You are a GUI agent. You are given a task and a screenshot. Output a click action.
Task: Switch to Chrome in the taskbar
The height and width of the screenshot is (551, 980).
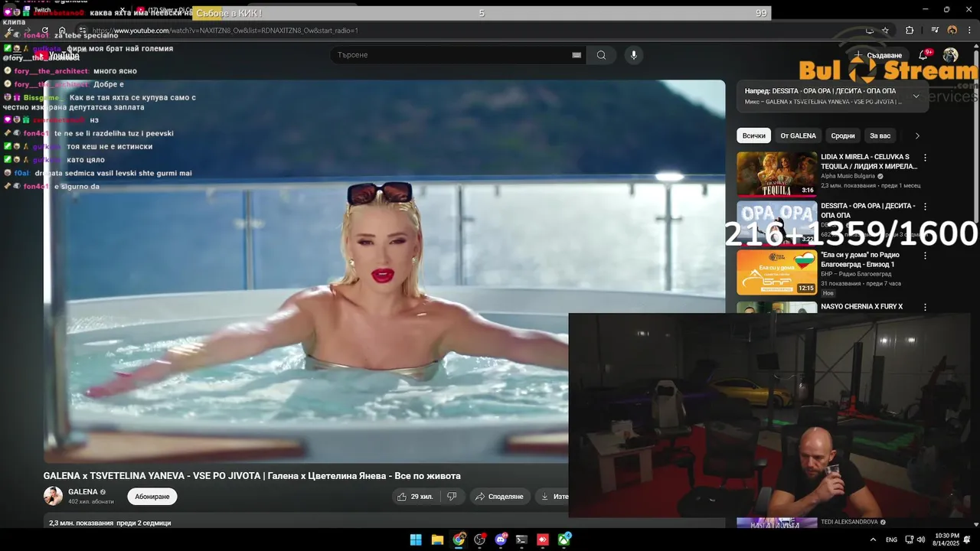[459, 540]
